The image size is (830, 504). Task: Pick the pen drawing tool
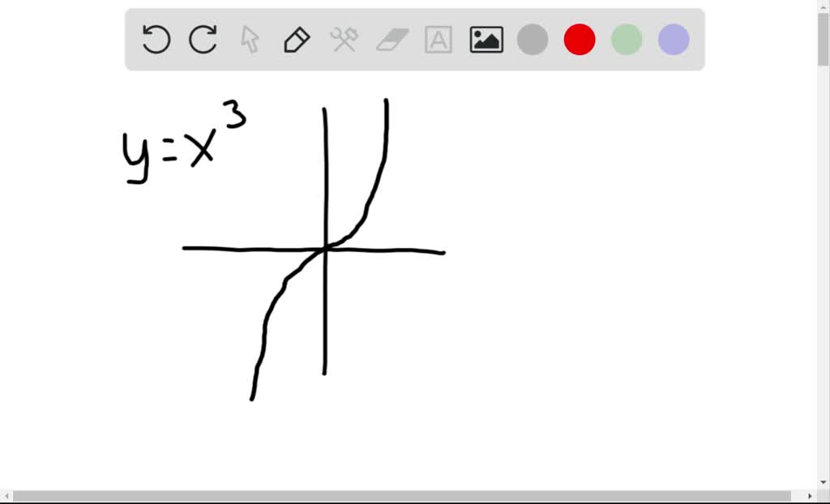(x=296, y=38)
